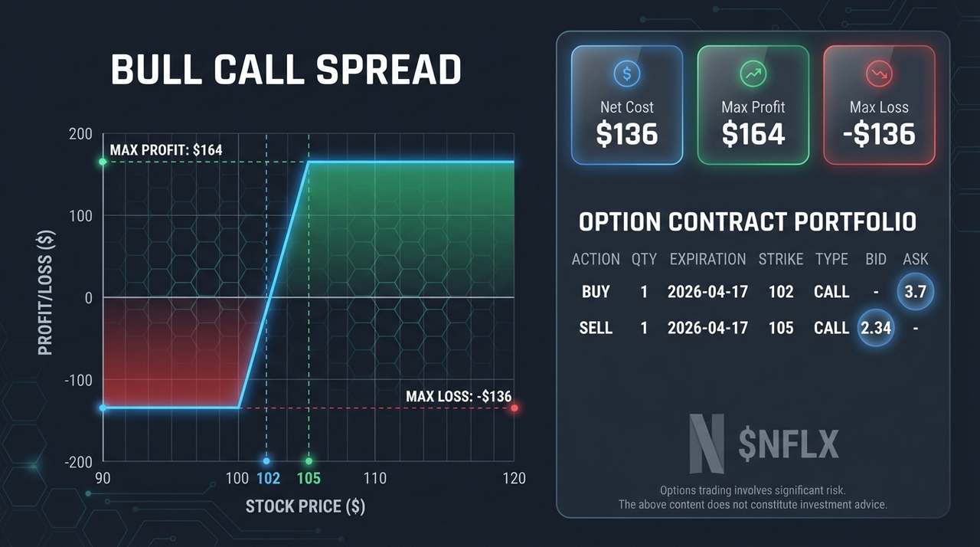Open the Max Profit $164 card
Viewport: 980px width, 547px height.
753,105
